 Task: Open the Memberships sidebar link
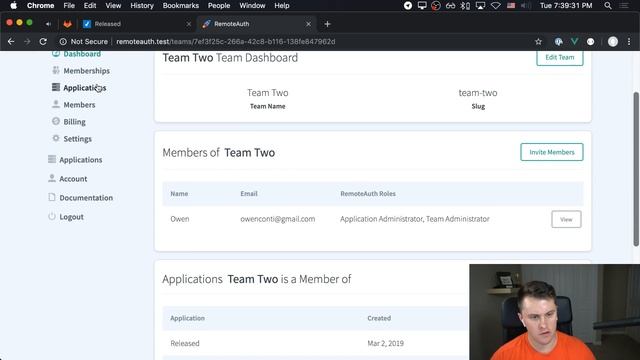point(86,71)
